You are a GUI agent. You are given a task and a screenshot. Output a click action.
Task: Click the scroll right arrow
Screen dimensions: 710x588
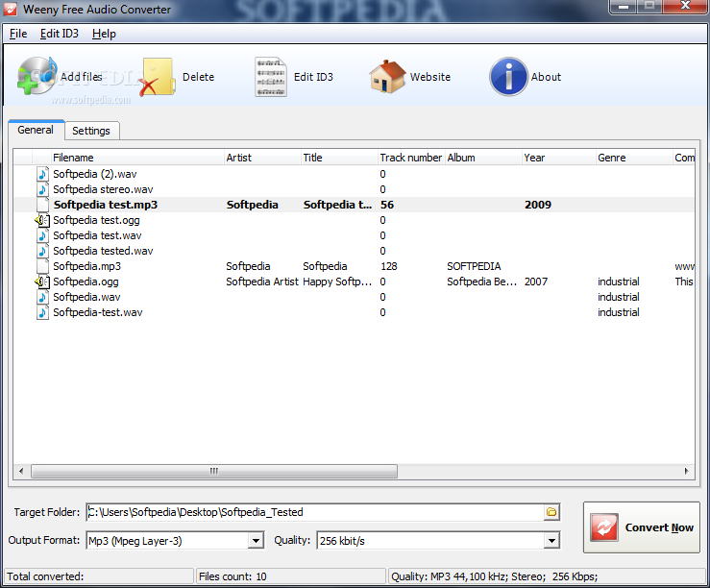click(x=686, y=471)
